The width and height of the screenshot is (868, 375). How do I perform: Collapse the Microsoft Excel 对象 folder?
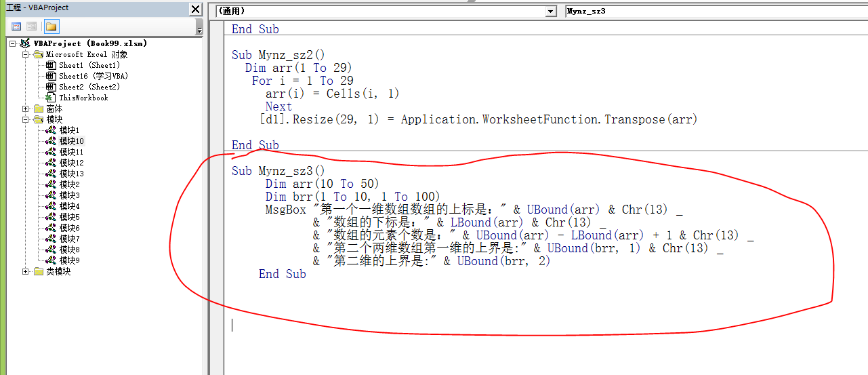click(26, 54)
